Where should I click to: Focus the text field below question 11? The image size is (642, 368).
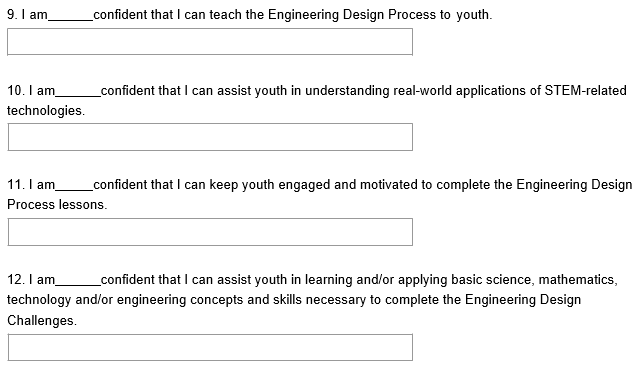(x=210, y=232)
